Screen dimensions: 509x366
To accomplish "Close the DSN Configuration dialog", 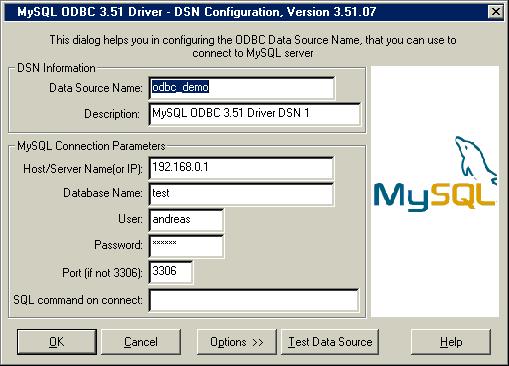I will point(496,12).
